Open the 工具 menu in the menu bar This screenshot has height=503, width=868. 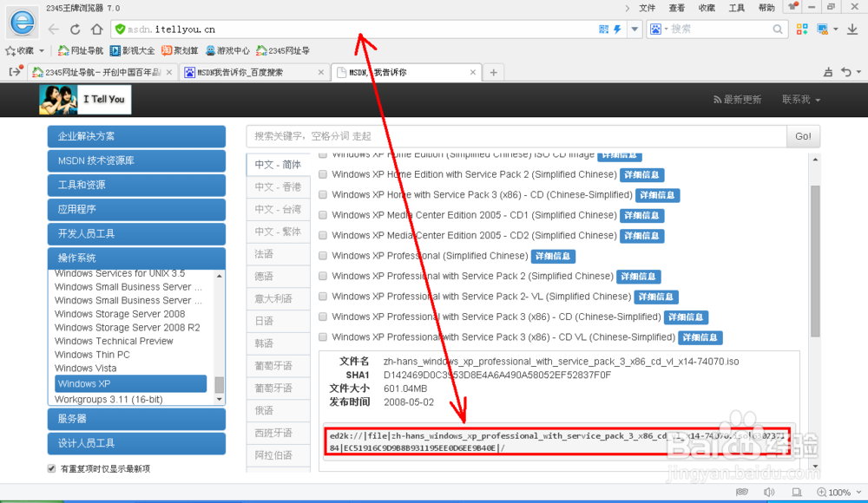tap(736, 8)
